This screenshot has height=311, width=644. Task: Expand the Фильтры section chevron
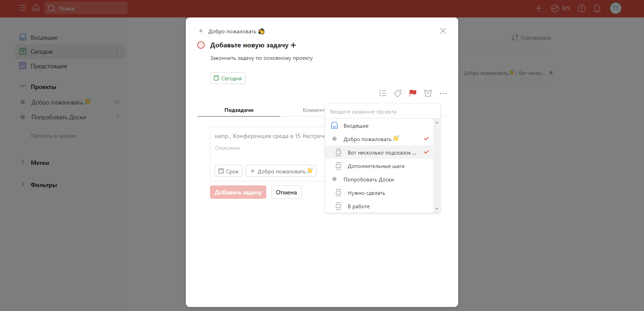coord(23,184)
